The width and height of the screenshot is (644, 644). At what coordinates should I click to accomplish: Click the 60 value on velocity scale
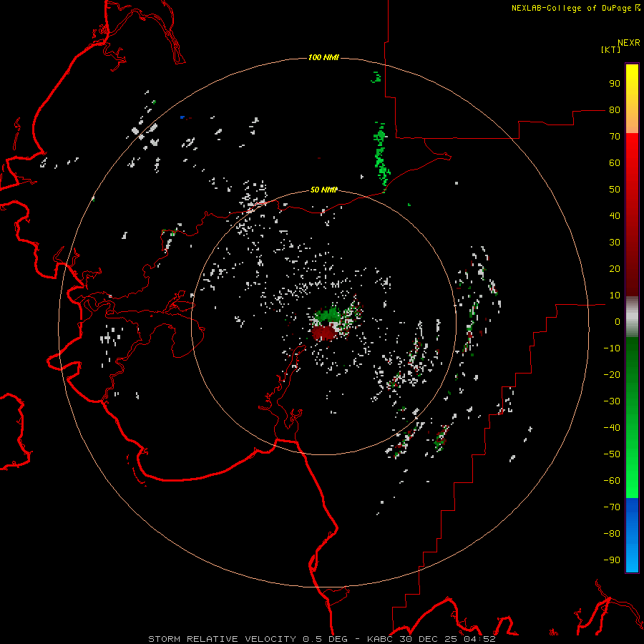click(x=615, y=162)
